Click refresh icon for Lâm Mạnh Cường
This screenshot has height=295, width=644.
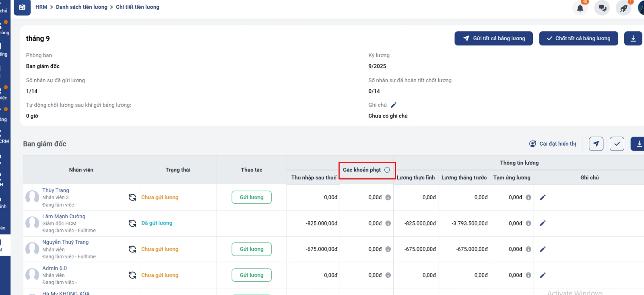point(132,223)
